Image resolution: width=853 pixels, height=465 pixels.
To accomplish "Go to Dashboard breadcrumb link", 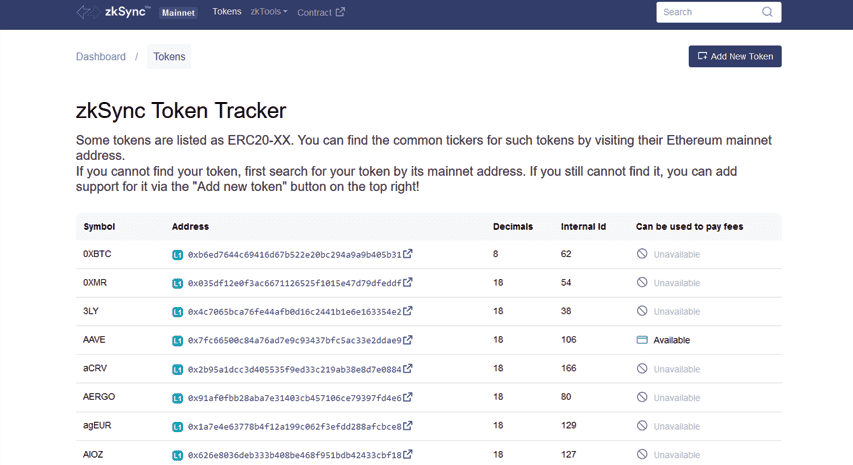I will (101, 57).
